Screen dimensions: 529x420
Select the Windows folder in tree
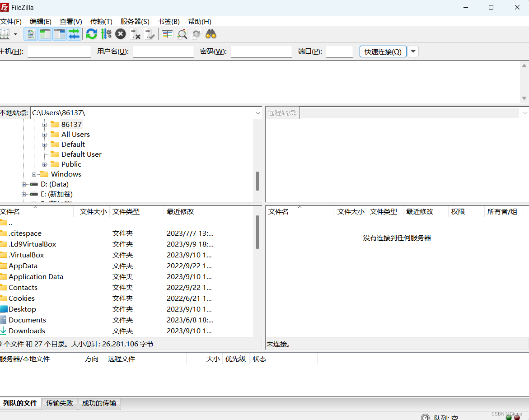coord(66,174)
